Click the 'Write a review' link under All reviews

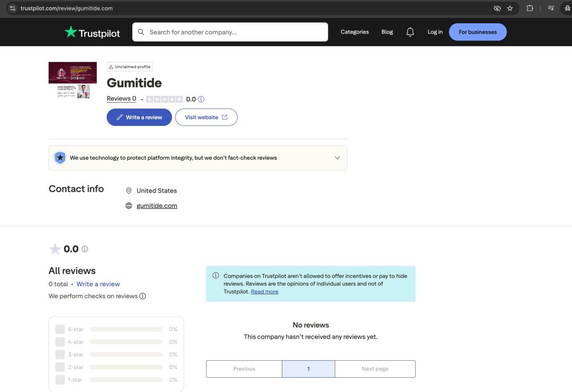click(x=98, y=284)
